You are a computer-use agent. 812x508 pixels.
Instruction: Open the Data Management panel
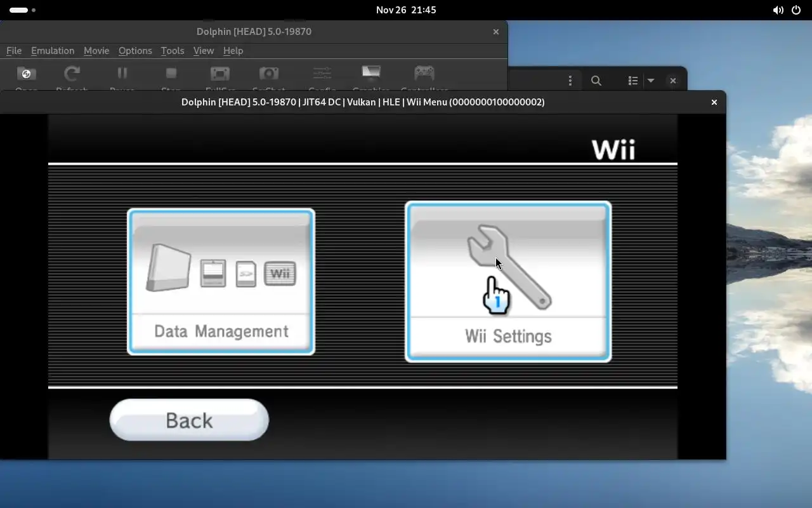click(221, 281)
